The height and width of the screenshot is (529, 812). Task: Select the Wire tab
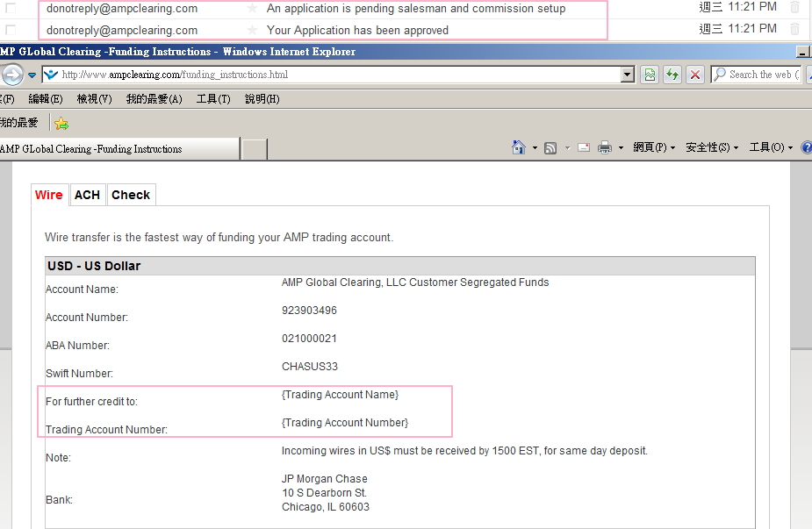pyautogui.click(x=48, y=195)
